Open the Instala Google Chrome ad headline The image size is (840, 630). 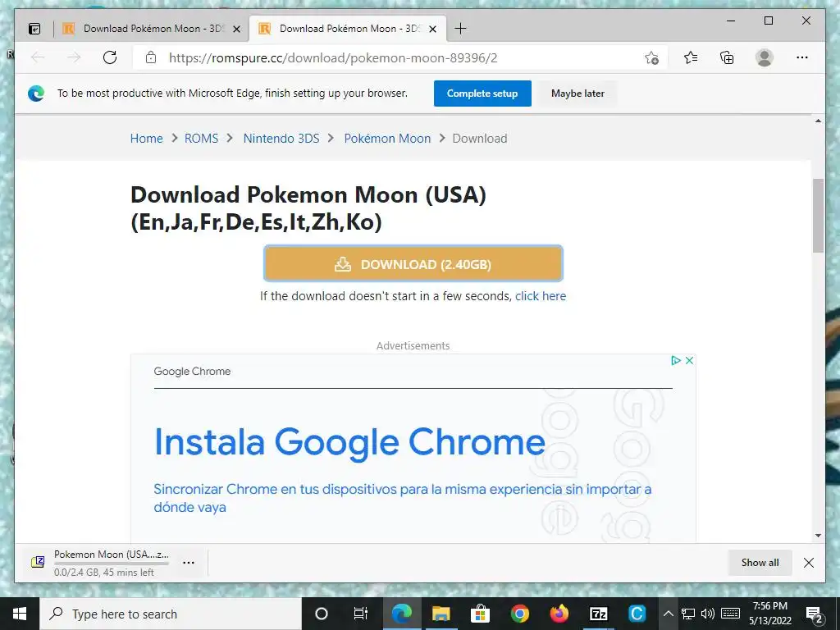point(349,442)
